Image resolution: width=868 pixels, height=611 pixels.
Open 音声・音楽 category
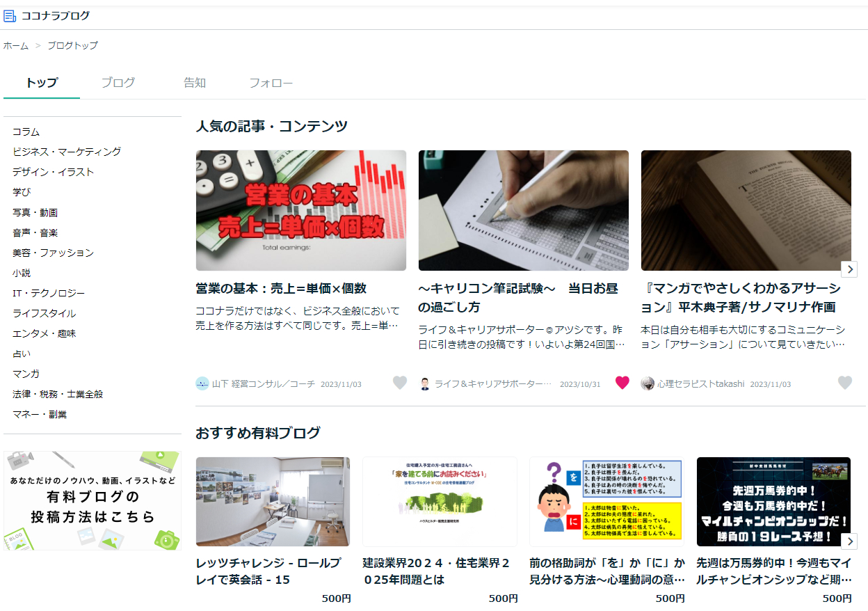click(35, 232)
